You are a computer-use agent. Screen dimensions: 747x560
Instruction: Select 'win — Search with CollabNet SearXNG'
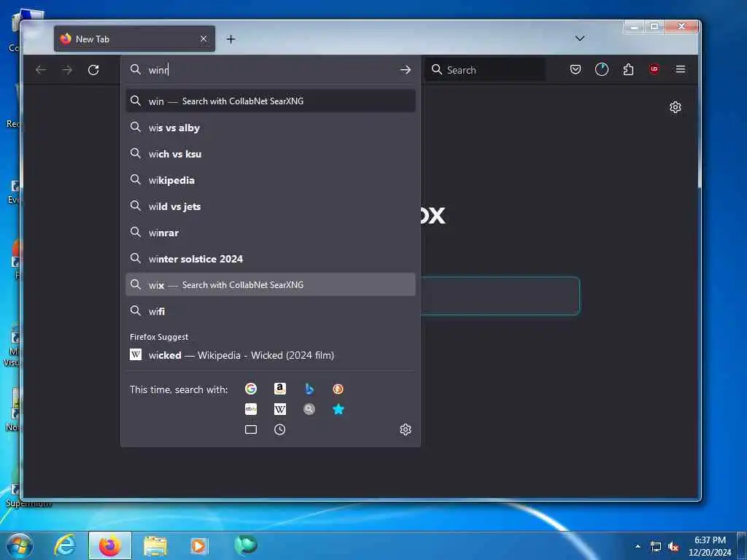pos(271,101)
